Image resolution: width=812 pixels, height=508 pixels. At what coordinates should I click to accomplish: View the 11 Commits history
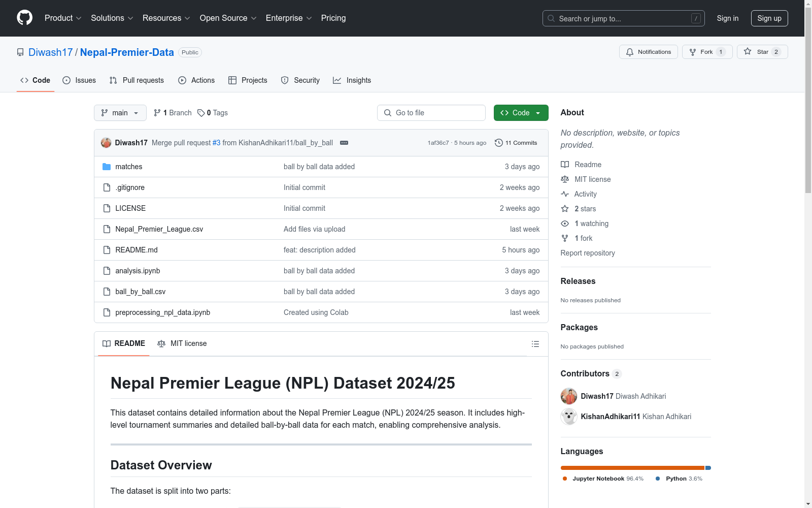click(516, 143)
